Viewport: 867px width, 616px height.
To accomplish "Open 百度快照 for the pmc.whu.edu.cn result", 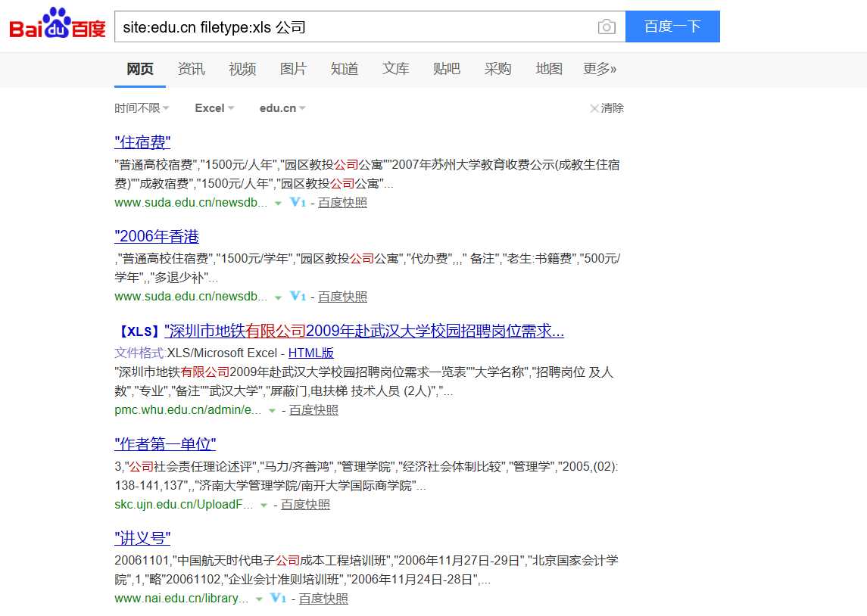I will coord(313,410).
